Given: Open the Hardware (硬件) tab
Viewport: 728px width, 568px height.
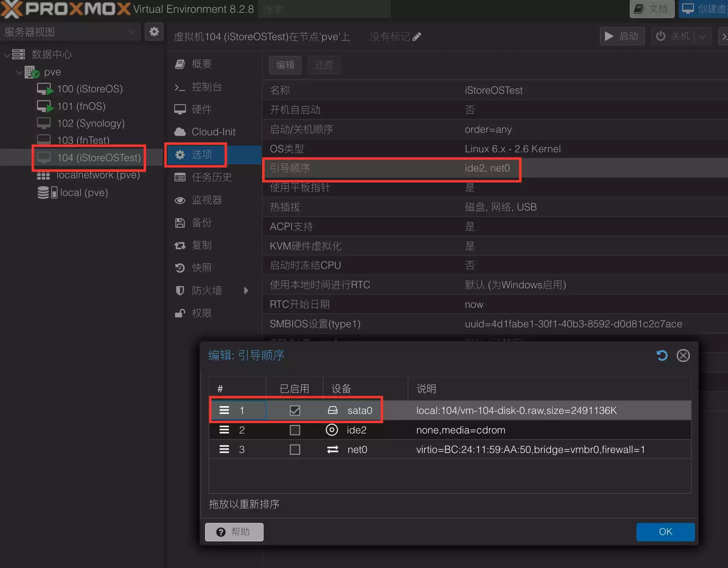Looking at the screenshot, I should [202, 109].
